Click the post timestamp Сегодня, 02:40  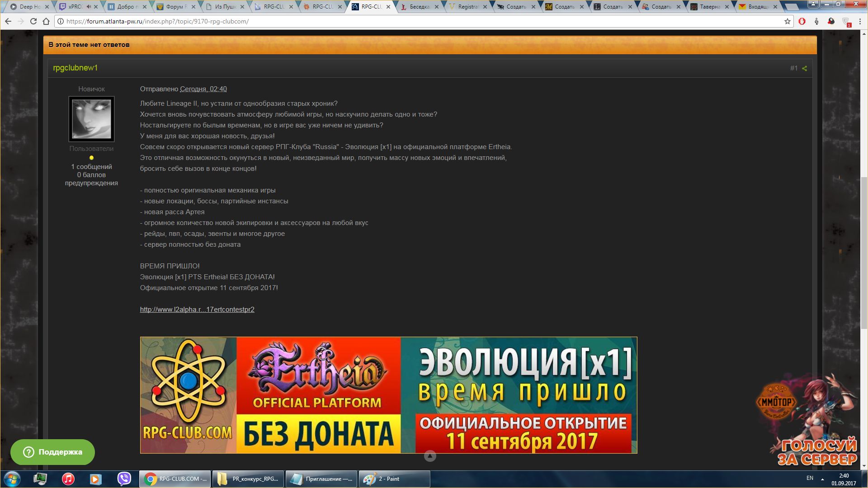(x=203, y=89)
